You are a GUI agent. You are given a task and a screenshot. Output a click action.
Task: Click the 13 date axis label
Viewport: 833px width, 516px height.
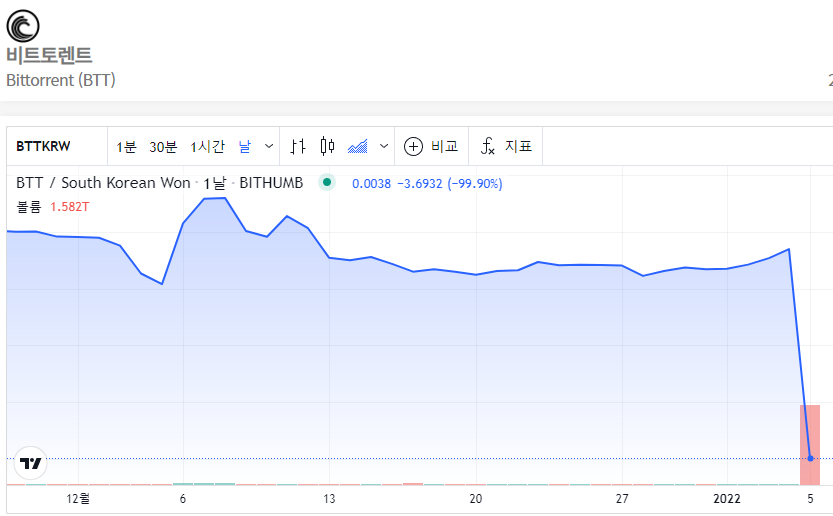[x=329, y=498]
